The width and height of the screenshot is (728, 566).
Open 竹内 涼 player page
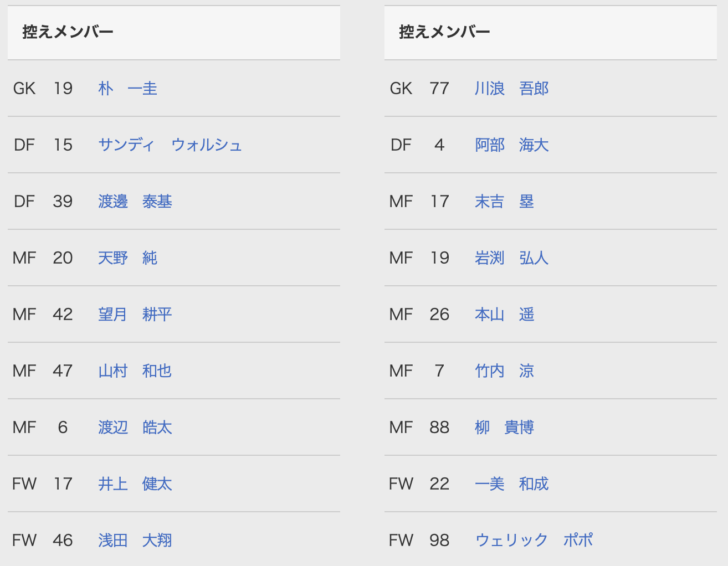504,371
